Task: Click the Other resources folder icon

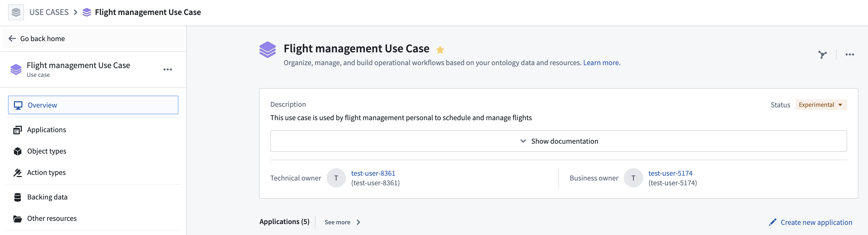Action: (x=18, y=219)
